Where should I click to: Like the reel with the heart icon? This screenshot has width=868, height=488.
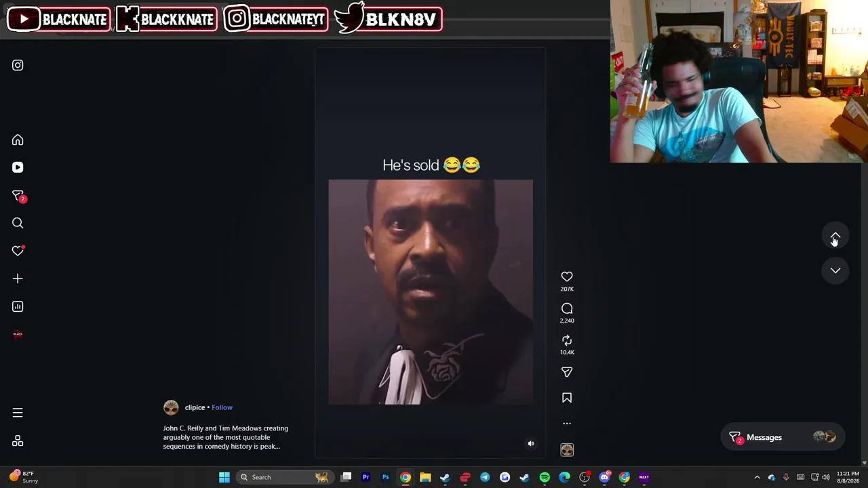(x=567, y=277)
